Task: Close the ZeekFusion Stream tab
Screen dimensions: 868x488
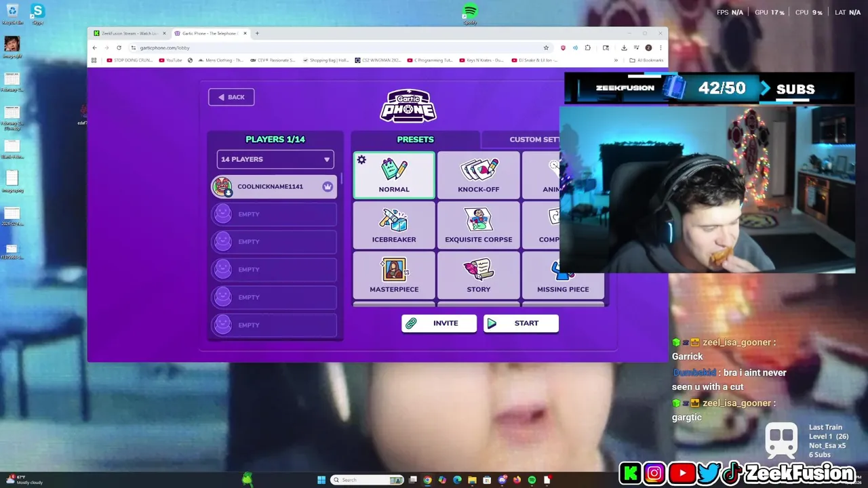Action: pos(164,33)
